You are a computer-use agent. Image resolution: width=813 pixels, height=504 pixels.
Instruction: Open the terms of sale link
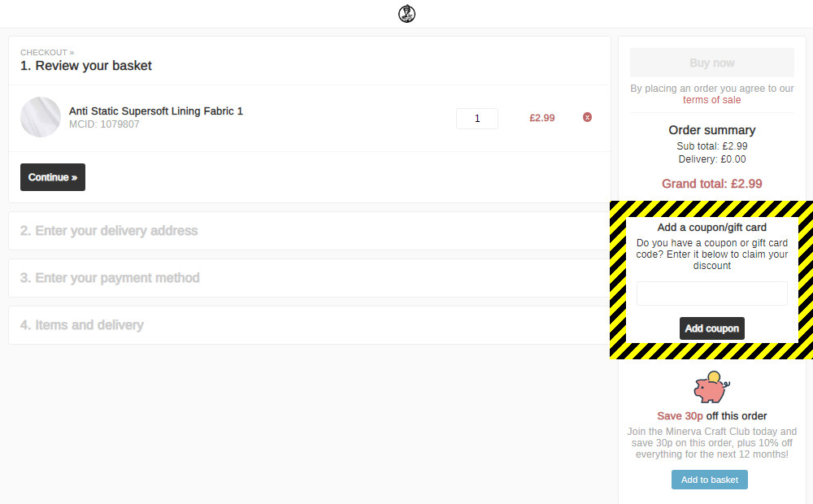point(712,100)
